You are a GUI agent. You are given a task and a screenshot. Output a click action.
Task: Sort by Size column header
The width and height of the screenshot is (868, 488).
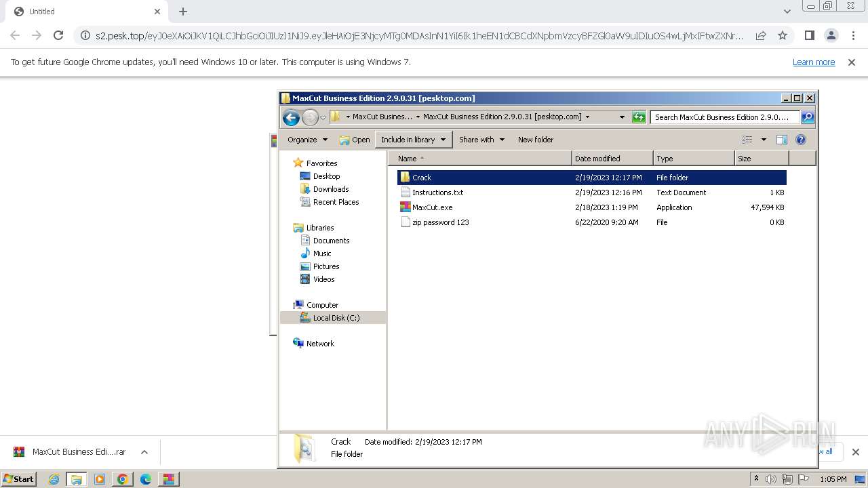(762, 159)
